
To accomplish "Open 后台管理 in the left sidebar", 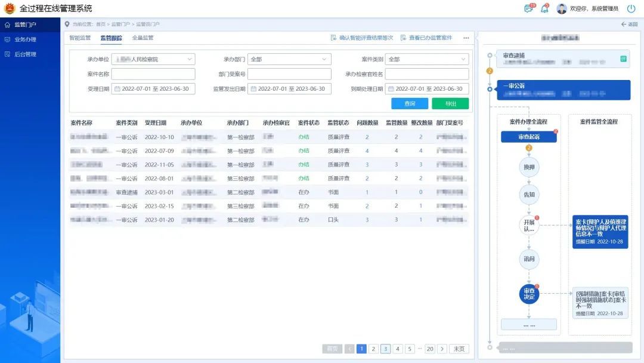I will [26, 54].
